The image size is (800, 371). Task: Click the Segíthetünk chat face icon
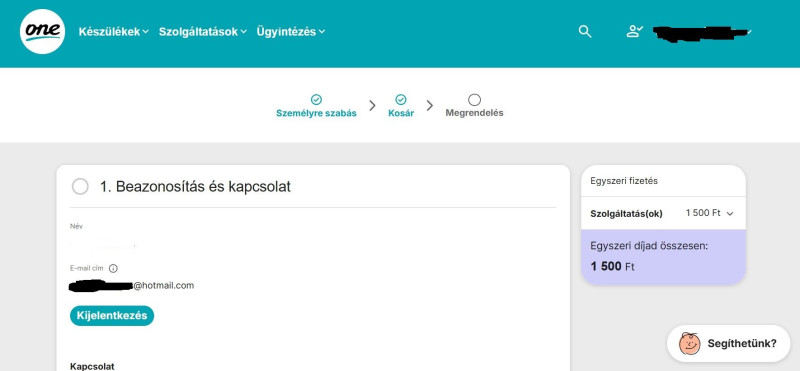click(x=690, y=343)
